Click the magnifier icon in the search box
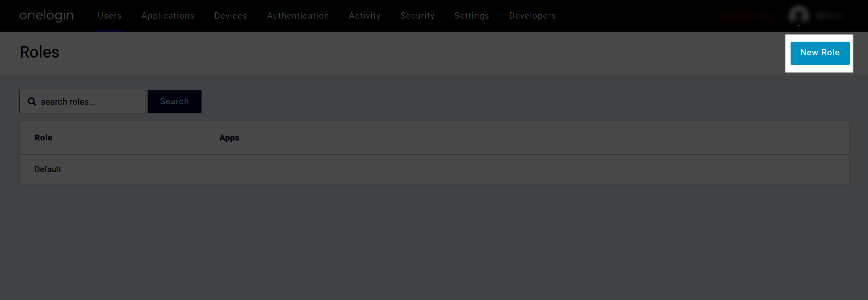This screenshot has width=868, height=300. click(32, 101)
